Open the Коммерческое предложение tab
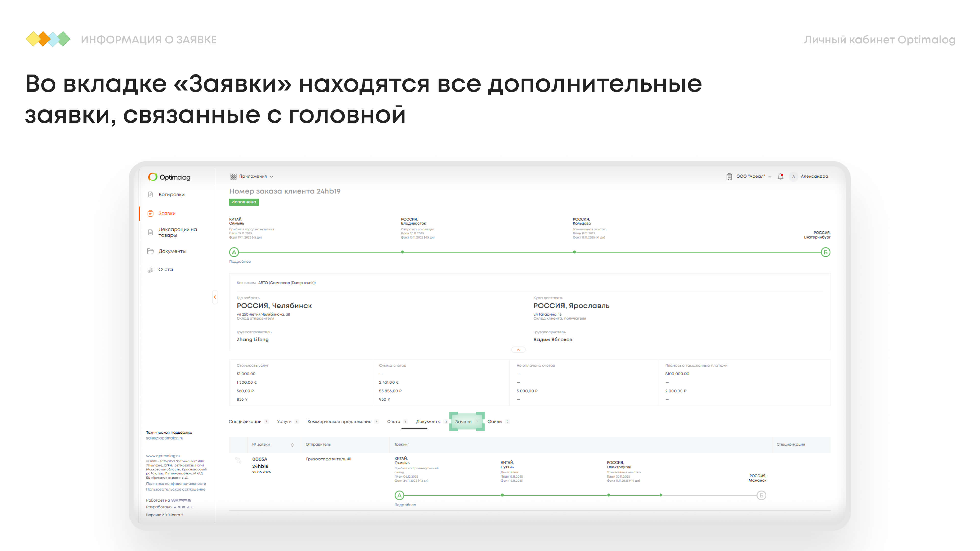 (x=339, y=422)
